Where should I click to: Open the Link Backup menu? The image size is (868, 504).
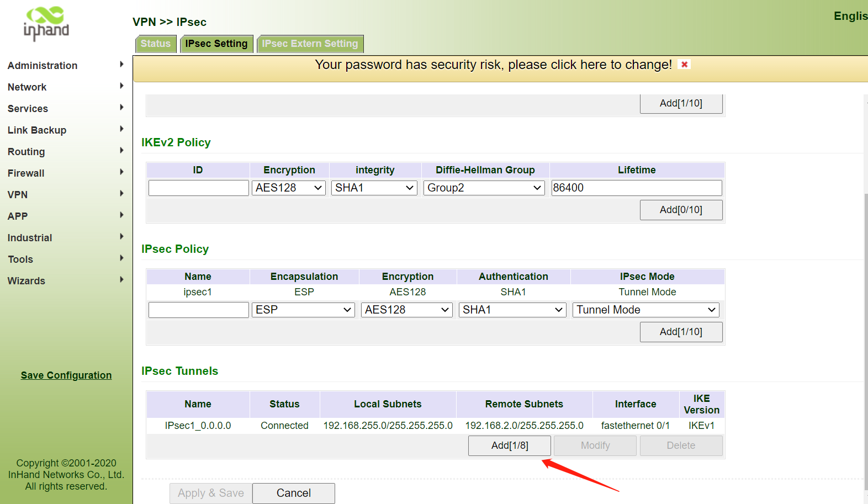pos(37,130)
